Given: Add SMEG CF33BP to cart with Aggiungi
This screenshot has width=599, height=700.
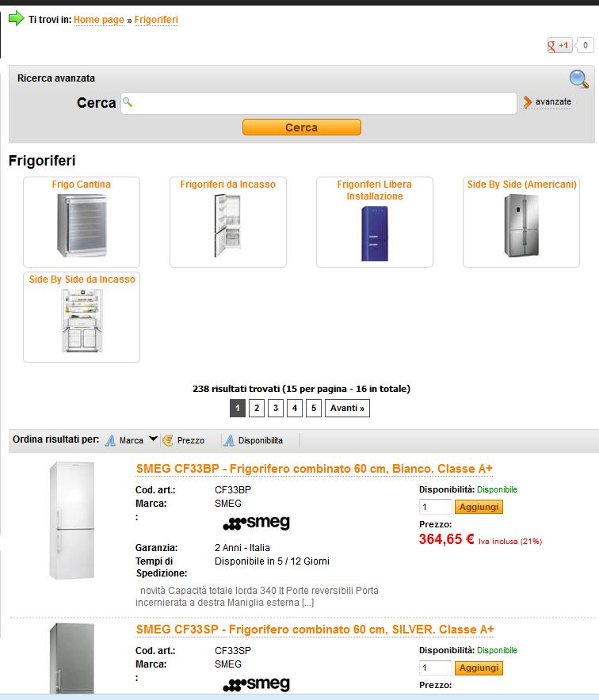Looking at the screenshot, I should click(479, 507).
